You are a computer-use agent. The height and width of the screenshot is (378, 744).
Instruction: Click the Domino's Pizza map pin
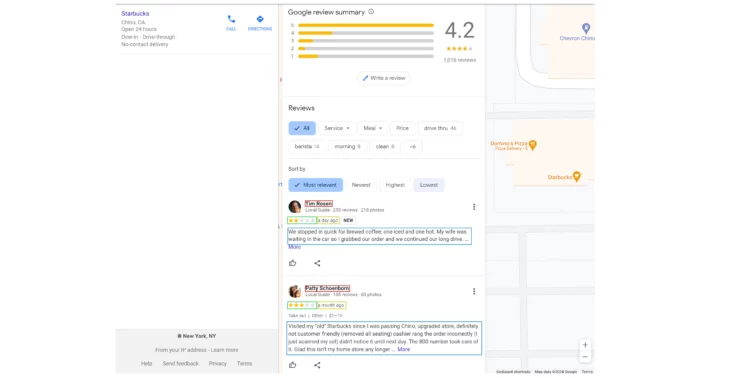pyautogui.click(x=533, y=145)
